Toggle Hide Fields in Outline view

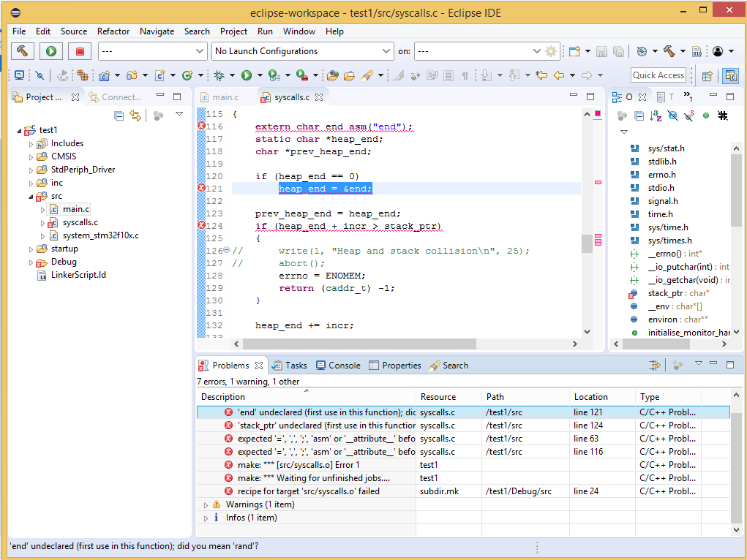coord(672,116)
